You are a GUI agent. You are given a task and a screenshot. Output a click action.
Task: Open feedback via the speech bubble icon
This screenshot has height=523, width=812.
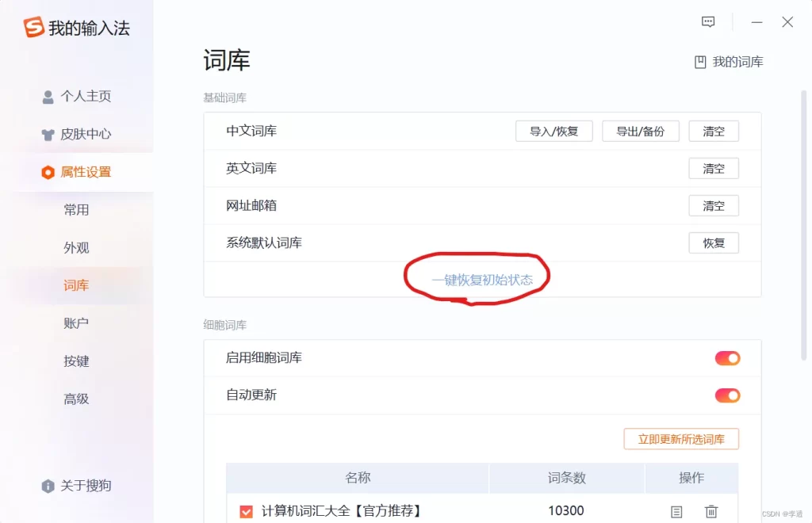coord(708,21)
